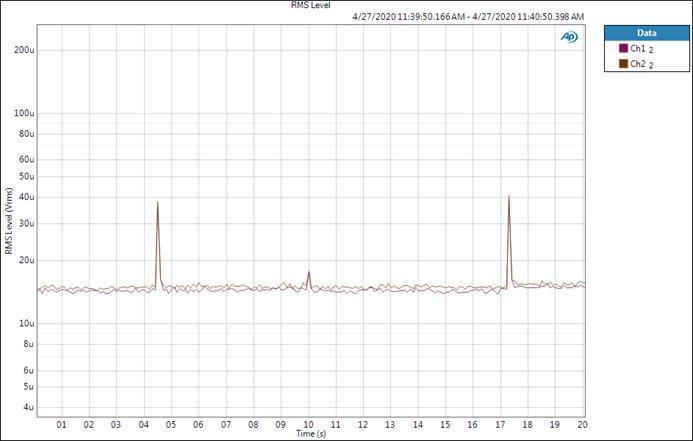The image size is (693, 441).
Task: Click the RMS Level (Vrms) axis label
Action: pos(9,221)
